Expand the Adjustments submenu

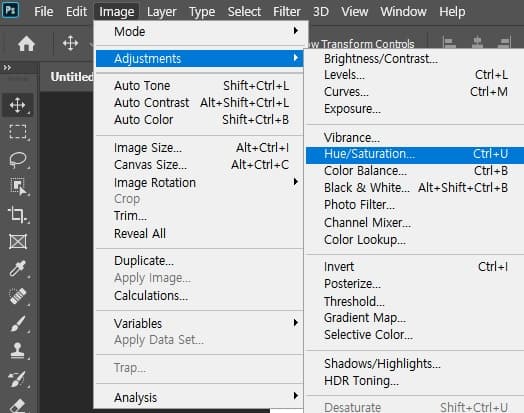pos(200,58)
